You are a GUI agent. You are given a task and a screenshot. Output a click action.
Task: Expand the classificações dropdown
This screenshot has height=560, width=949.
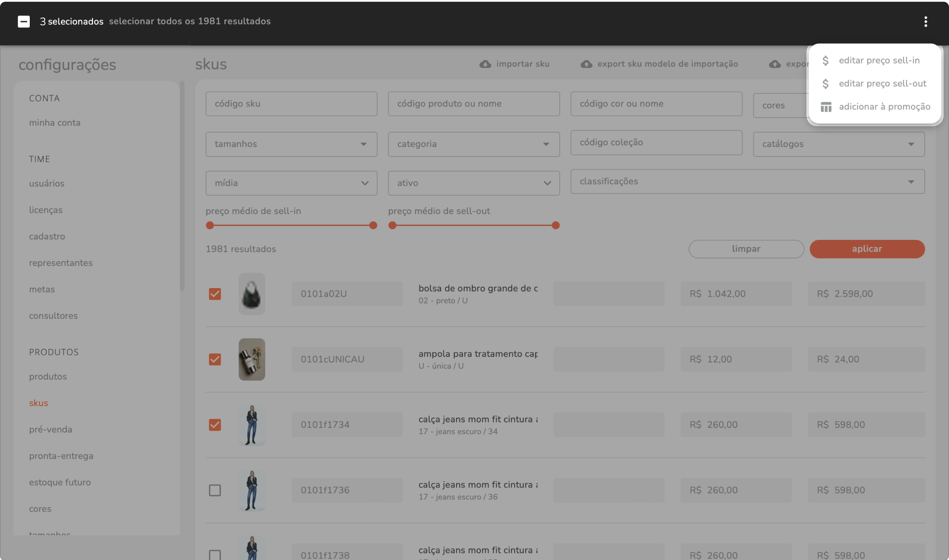point(747,182)
